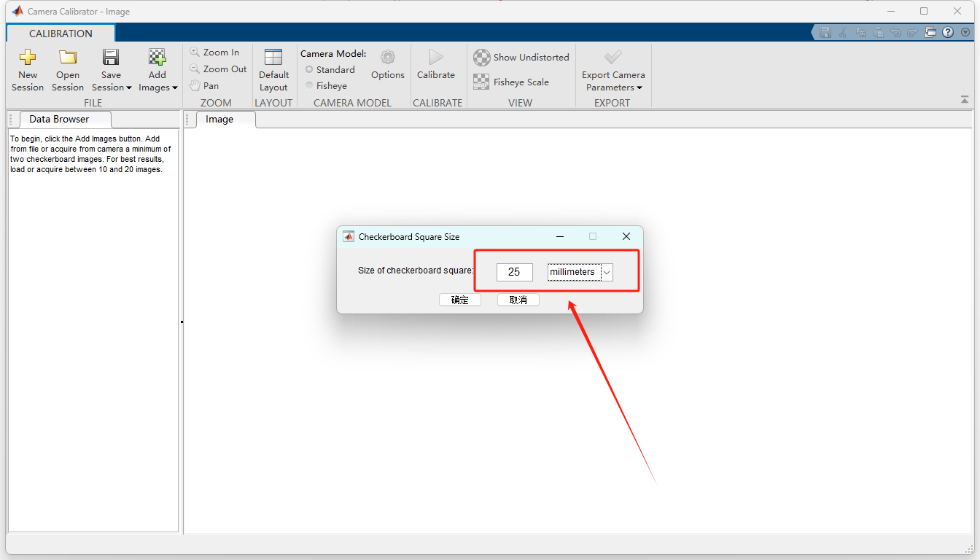Click the Undo arrow icon
The height and width of the screenshot is (560, 980).
pyautogui.click(x=895, y=33)
